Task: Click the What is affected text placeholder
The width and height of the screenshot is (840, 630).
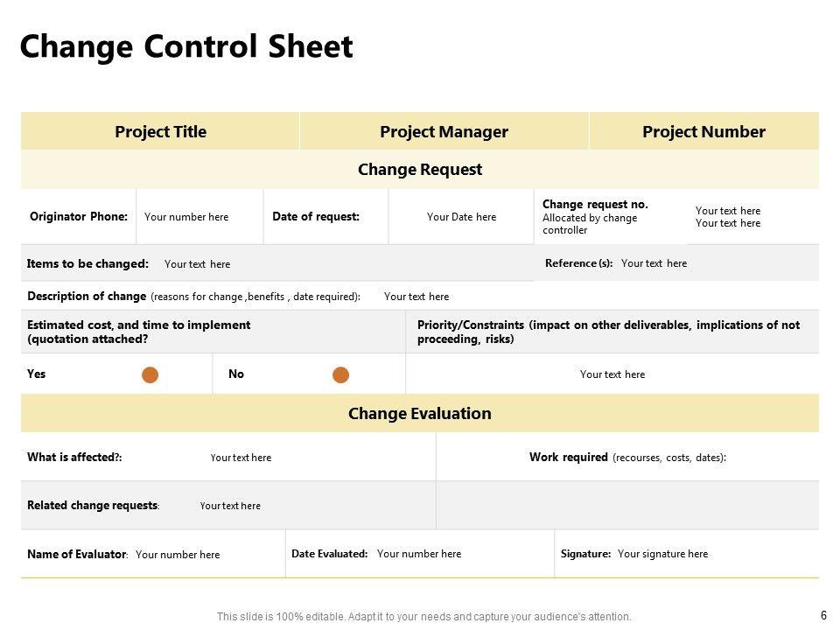Action: (241, 458)
